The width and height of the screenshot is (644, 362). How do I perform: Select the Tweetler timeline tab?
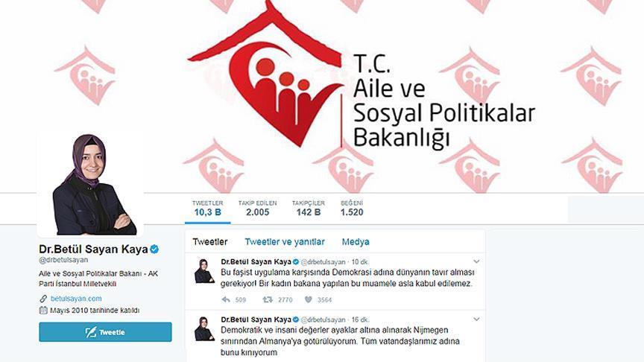click(x=210, y=242)
